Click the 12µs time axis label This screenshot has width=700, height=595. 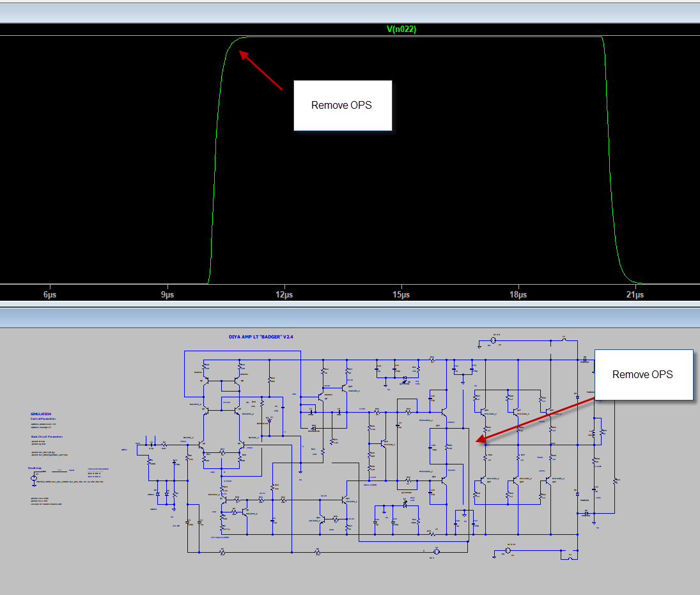(x=284, y=295)
